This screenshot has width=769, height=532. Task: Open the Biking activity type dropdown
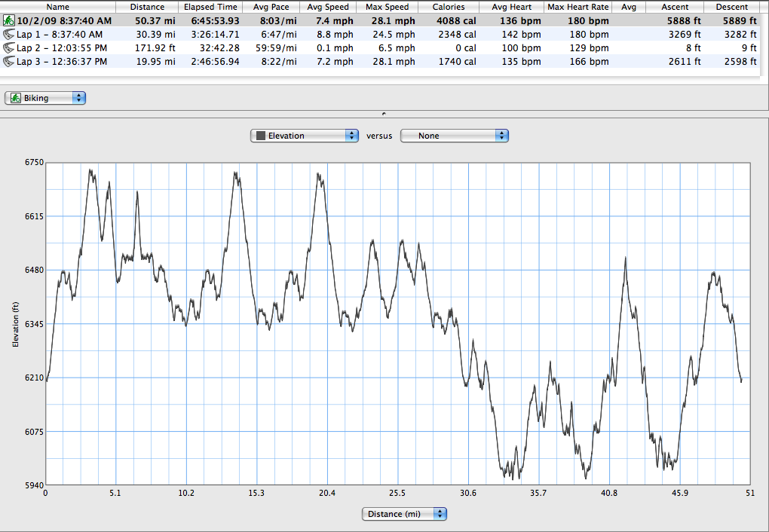pos(45,98)
